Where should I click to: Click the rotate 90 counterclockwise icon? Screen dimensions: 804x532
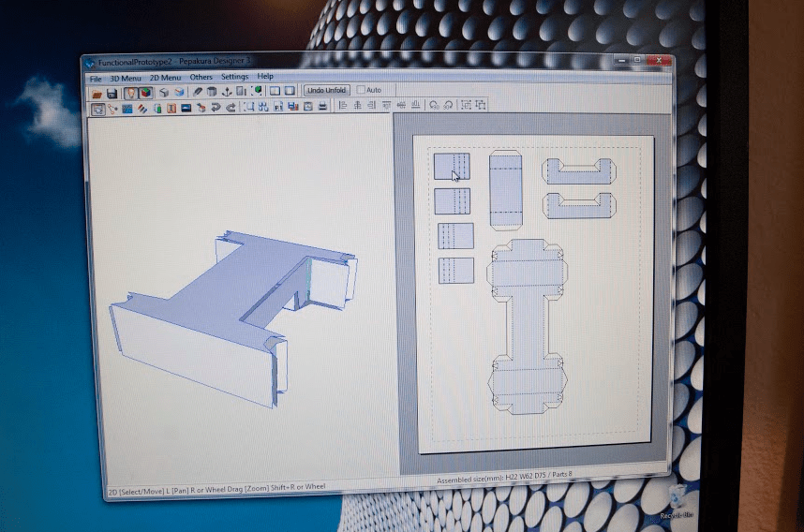point(434,105)
